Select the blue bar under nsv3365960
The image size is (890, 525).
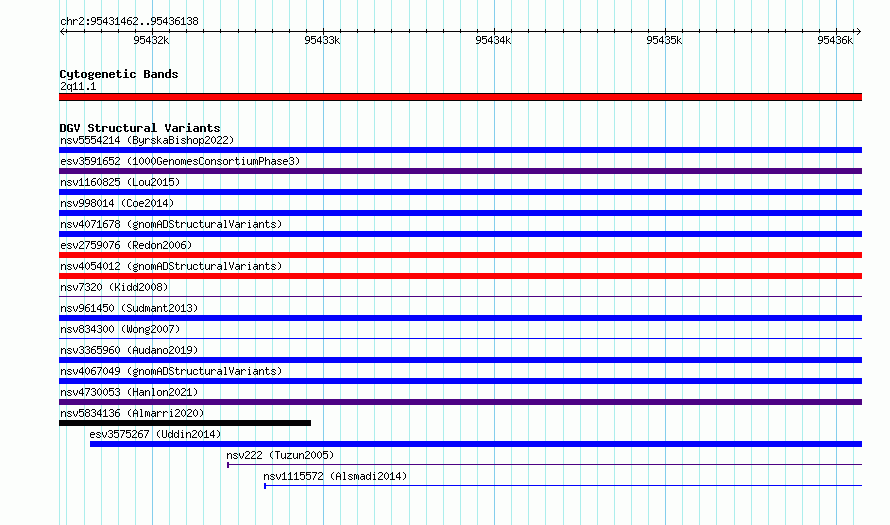pyautogui.click(x=460, y=360)
